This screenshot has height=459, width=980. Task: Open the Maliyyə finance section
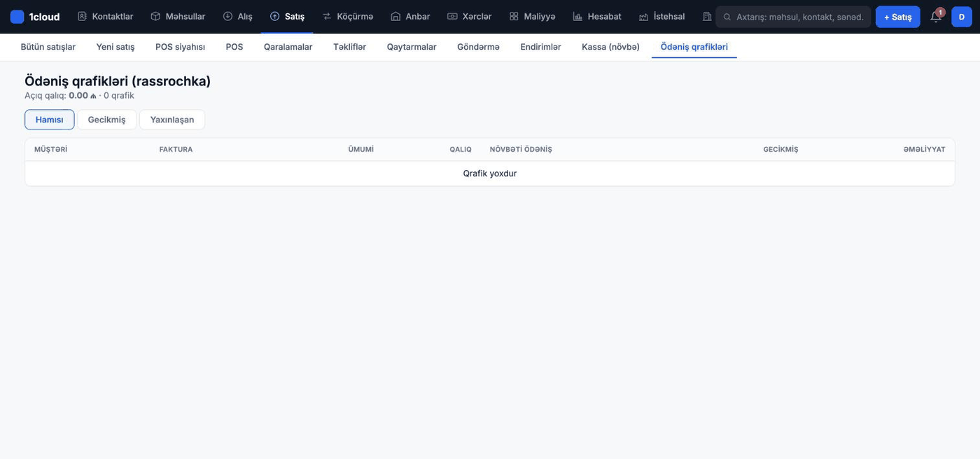coord(532,17)
